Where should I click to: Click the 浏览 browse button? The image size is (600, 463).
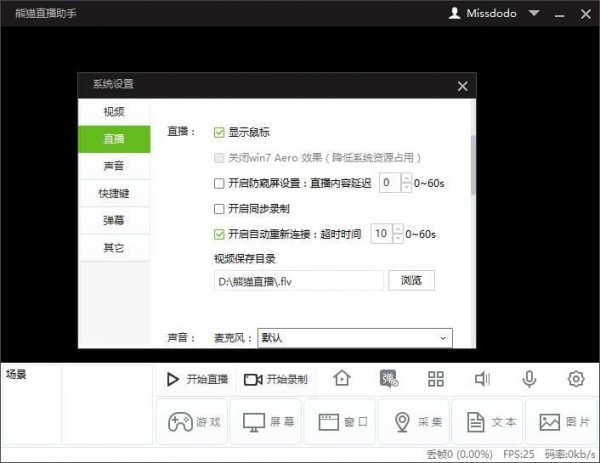pos(411,281)
